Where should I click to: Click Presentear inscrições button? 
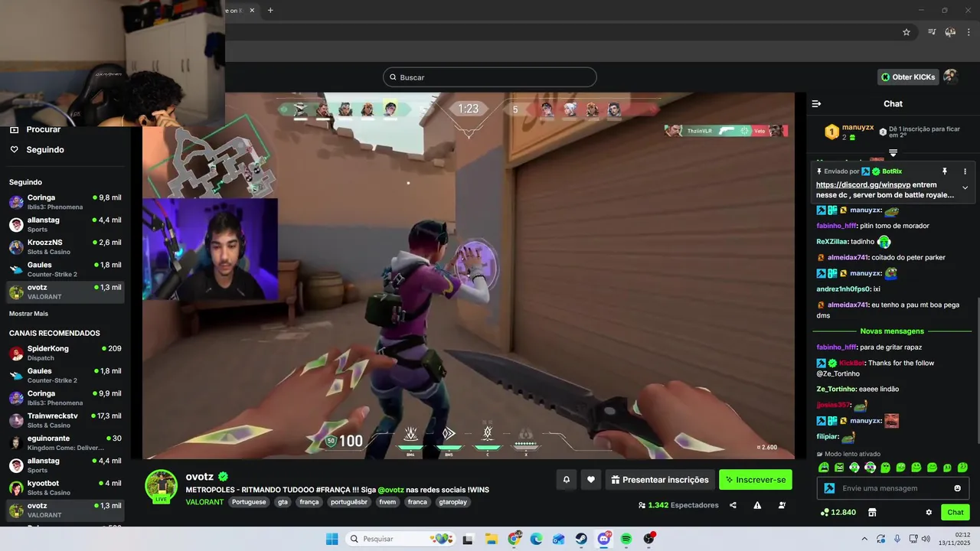click(x=660, y=480)
